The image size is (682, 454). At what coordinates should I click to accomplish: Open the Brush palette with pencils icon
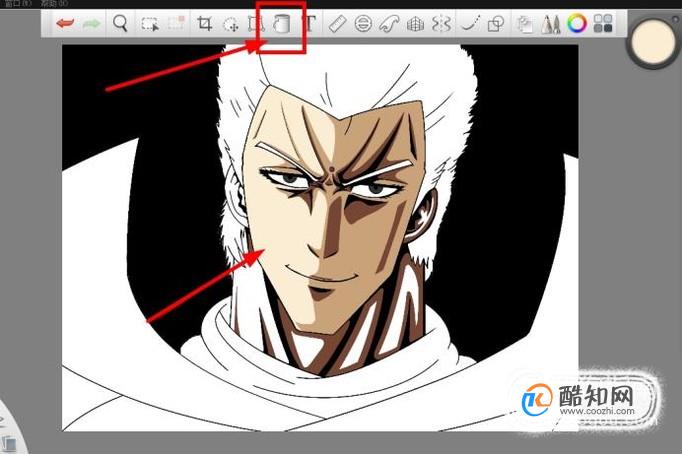[x=551, y=24]
